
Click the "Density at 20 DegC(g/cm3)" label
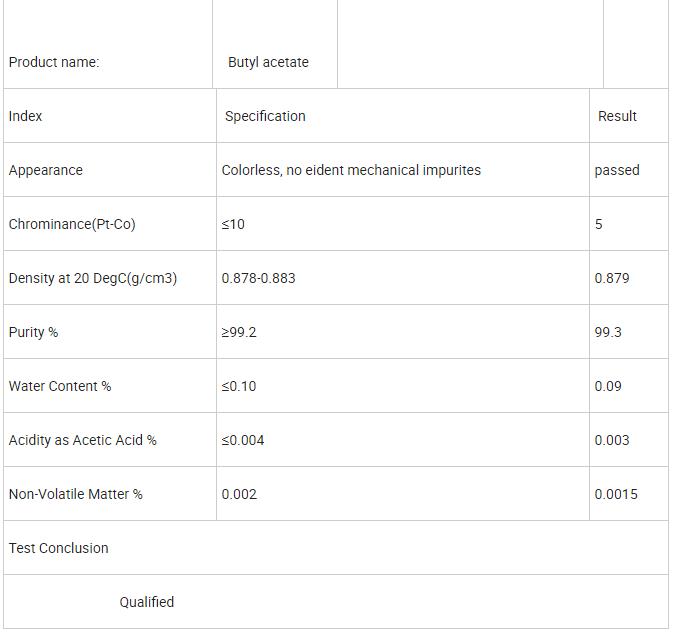point(93,278)
